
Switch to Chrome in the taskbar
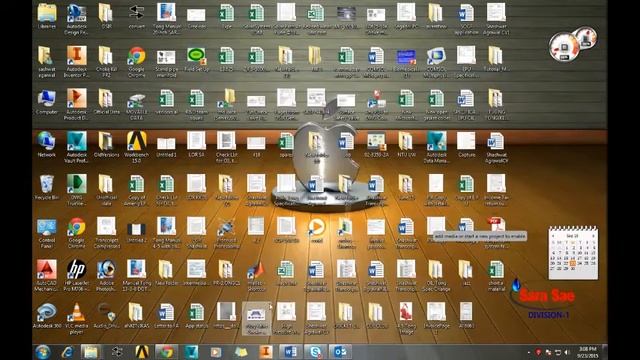[x=166, y=351]
